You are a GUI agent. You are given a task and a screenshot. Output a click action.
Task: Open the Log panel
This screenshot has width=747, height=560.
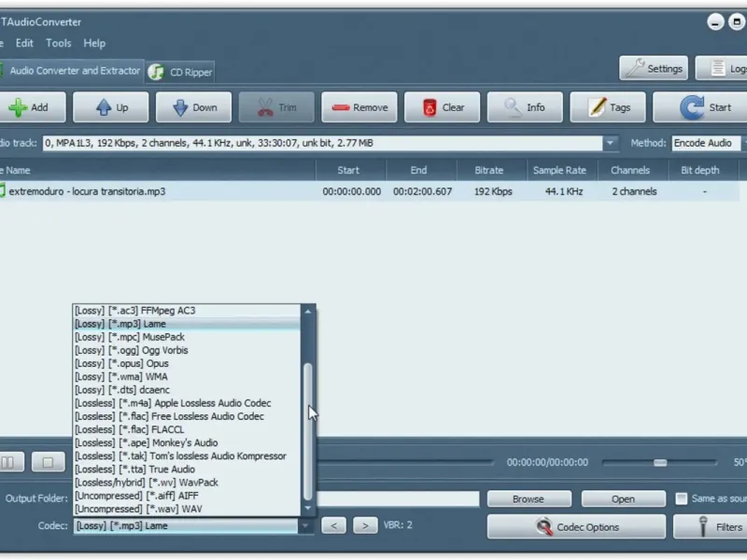coord(721,68)
